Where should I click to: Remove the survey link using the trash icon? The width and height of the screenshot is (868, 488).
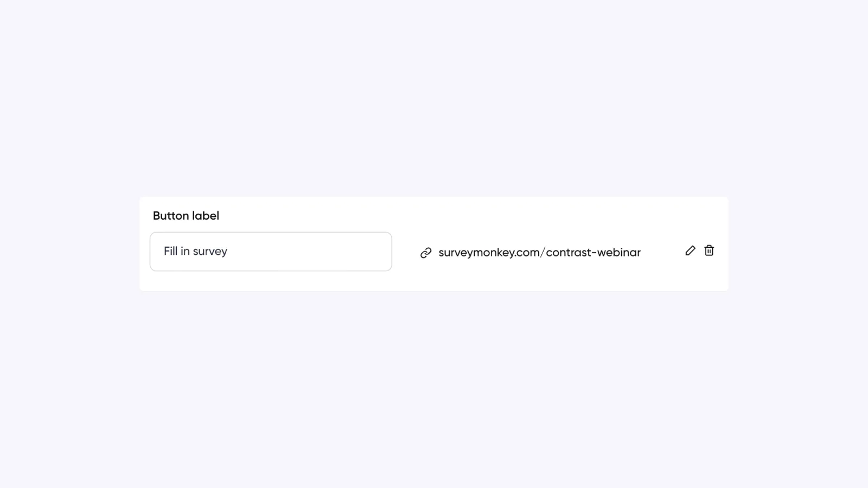[709, 251]
